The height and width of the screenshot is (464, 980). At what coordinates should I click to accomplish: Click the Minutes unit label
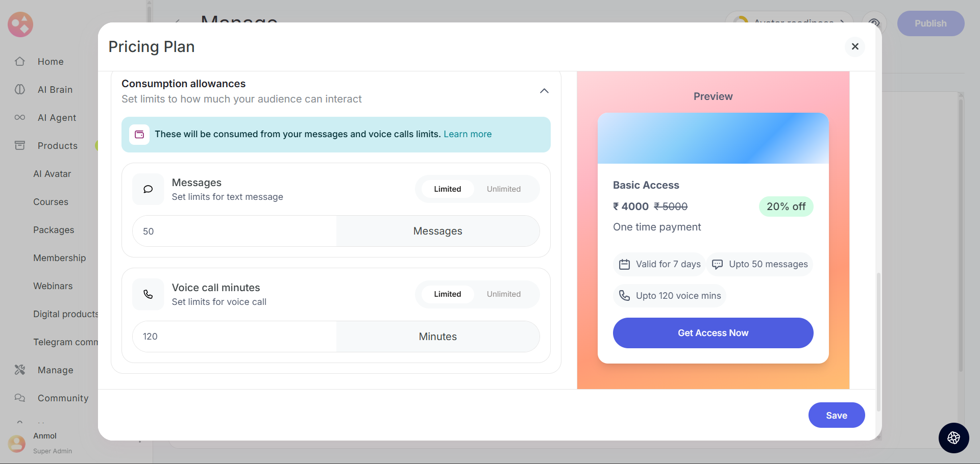point(438,337)
